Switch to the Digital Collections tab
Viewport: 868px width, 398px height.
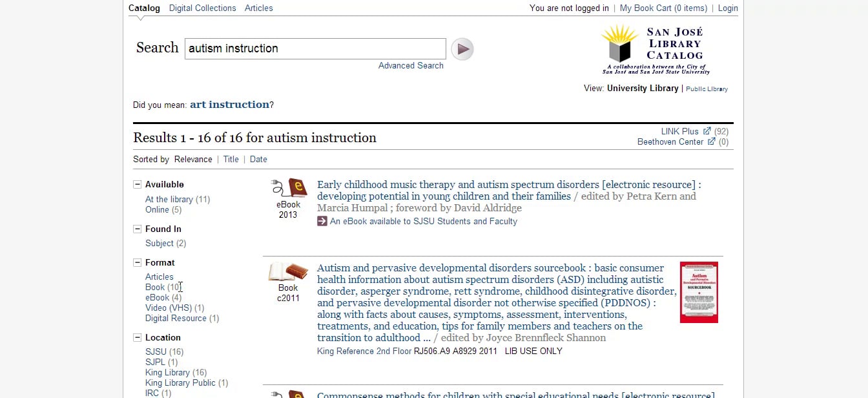pyautogui.click(x=202, y=8)
